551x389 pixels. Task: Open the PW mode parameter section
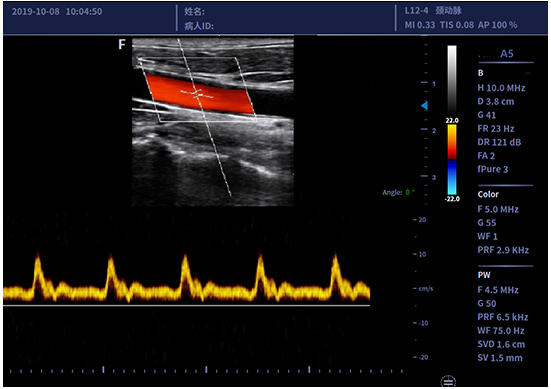tap(484, 275)
